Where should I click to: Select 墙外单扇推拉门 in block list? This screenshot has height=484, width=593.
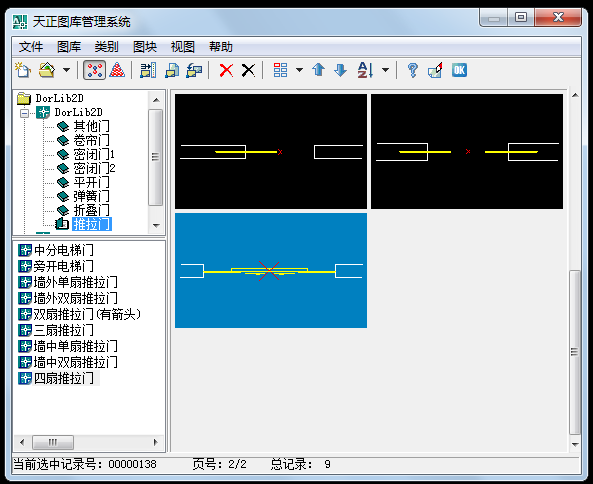tap(76, 282)
